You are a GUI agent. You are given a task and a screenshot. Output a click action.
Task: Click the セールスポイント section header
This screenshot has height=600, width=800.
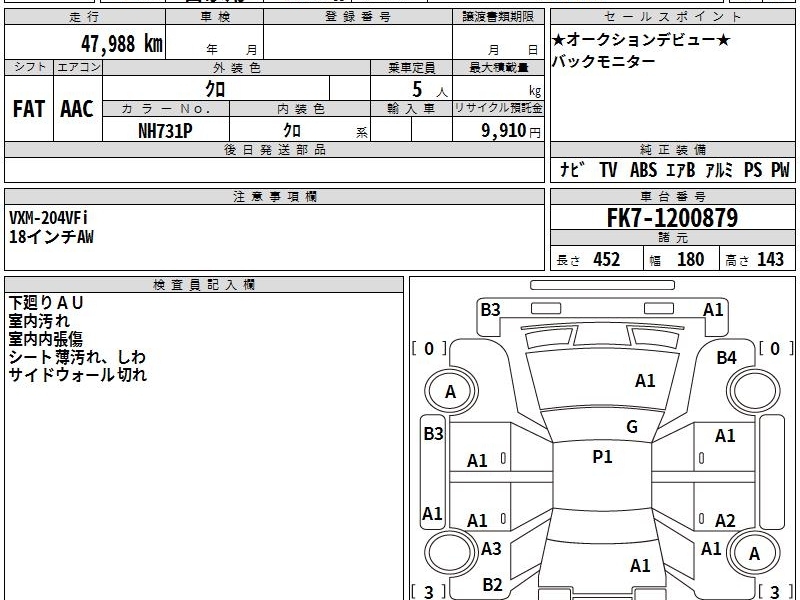click(x=672, y=17)
